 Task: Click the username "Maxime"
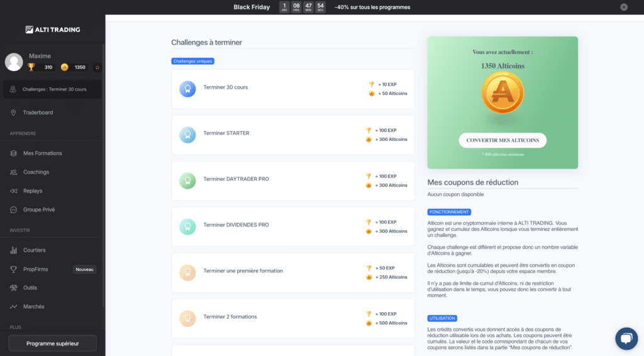point(40,56)
